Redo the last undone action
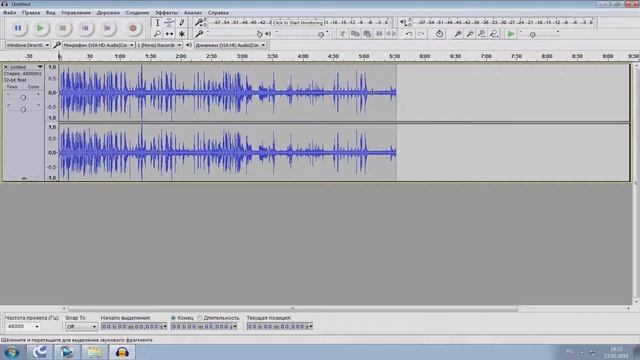 [x=421, y=34]
